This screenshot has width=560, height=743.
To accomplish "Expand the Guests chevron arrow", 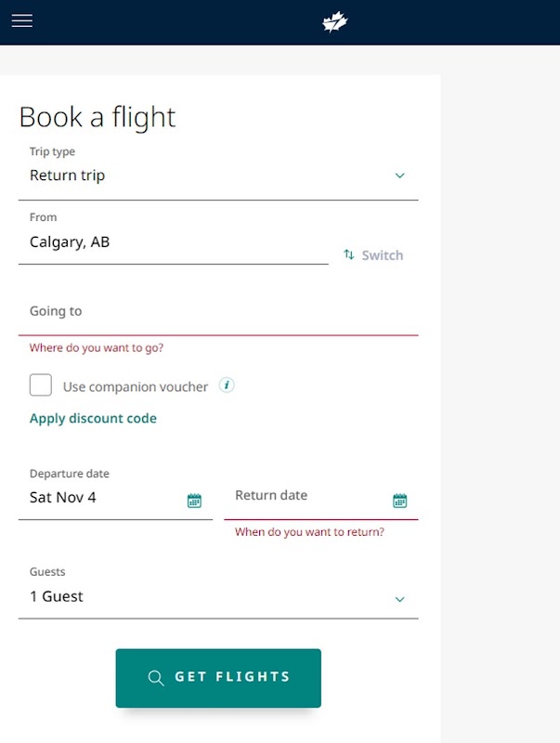I will (x=399, y=599).
